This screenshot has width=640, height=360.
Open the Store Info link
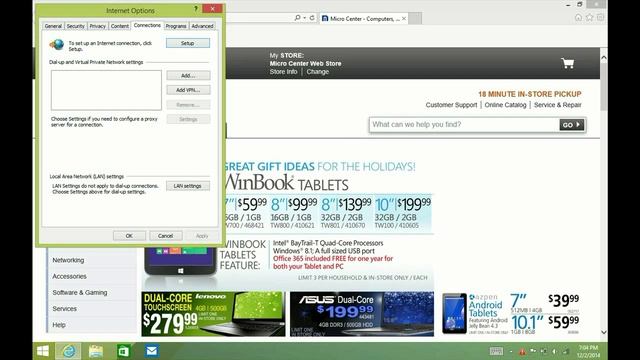(x=283, y=72)
